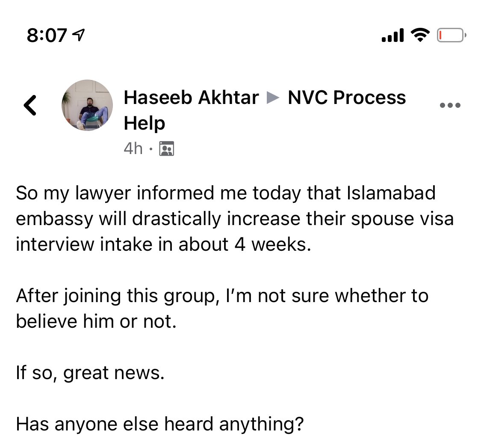The width and height of the screenshot is (481, 448).
Task: Tap the location services arrow icon
Action: click(x=78, y=35)
